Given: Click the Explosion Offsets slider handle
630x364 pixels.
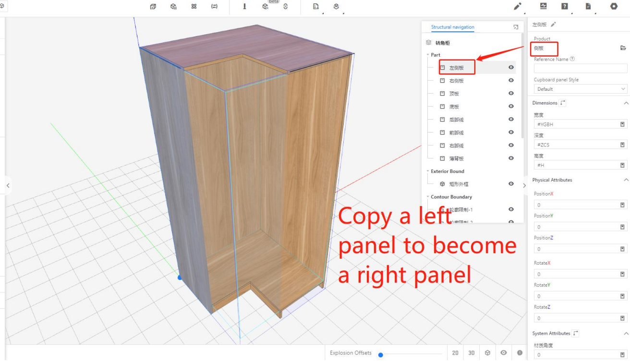Looking at the screenshot, I should pyautogui.click(x=380, y=355).
